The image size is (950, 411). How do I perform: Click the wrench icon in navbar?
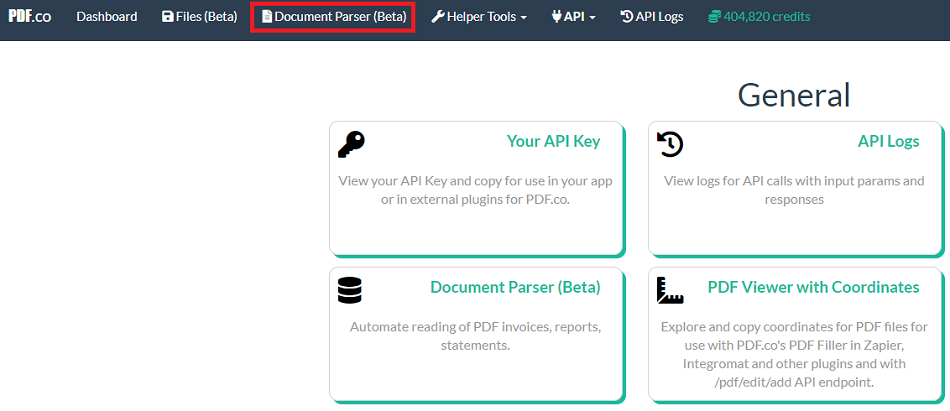[x=438, y=17]
